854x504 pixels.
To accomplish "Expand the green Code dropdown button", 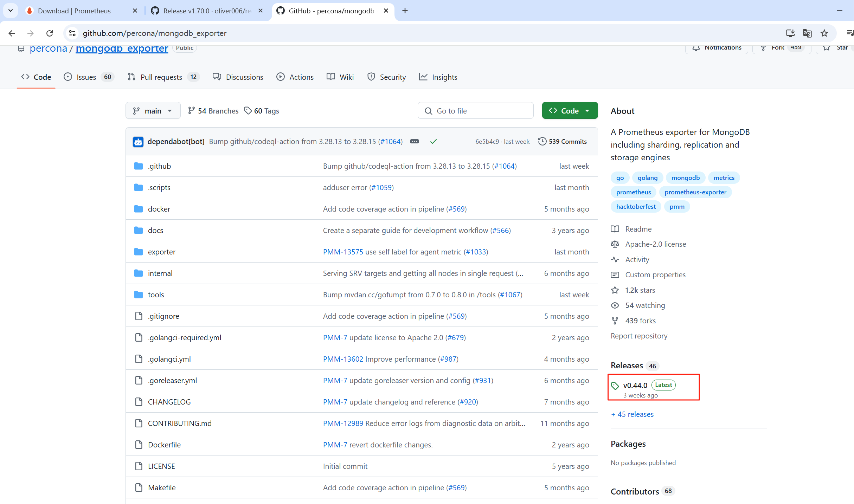I will tap(570, 111).
